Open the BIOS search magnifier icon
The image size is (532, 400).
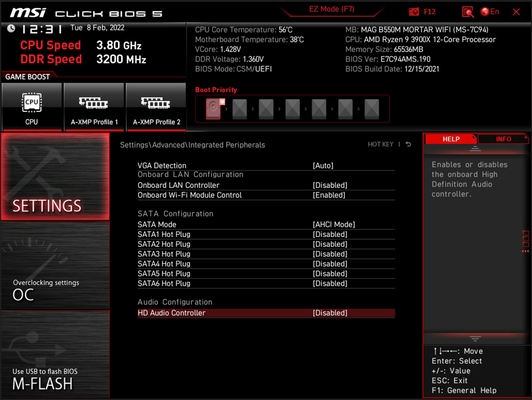[468, 12]
